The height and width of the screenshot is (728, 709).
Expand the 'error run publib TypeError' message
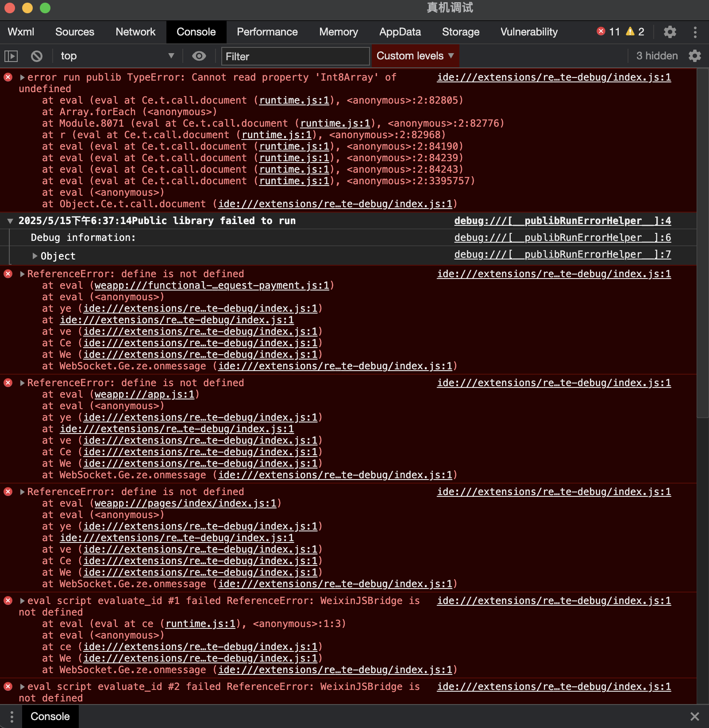[x=22, y=77]
